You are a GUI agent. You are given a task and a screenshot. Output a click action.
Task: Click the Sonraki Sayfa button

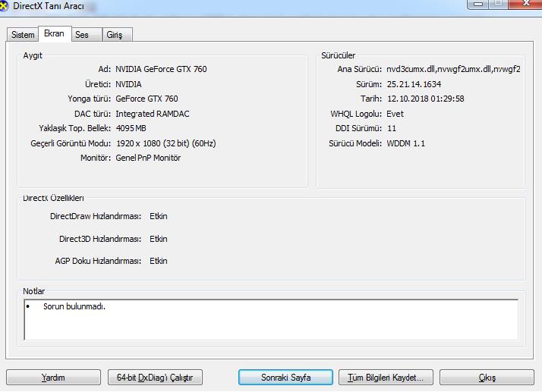point(285,378)
